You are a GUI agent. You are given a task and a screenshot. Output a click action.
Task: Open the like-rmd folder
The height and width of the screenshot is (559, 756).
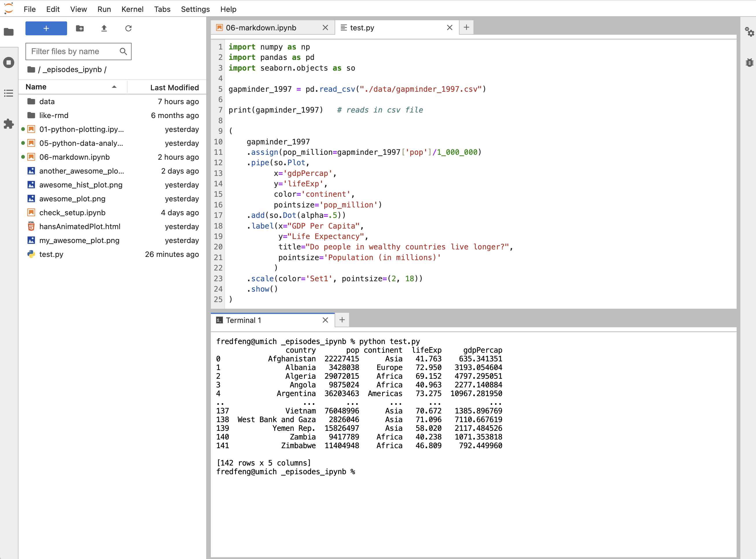click(x=112, y=115)
